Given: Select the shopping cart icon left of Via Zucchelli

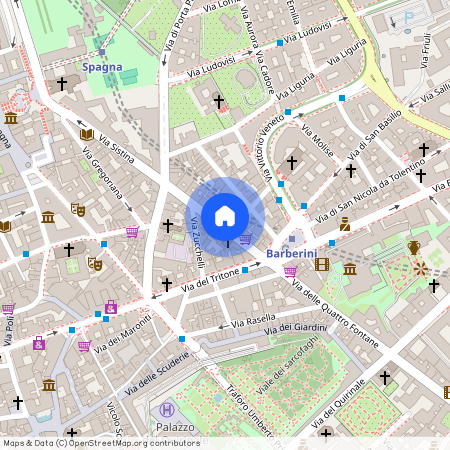Looking at the screenshot, I should [x=132, y=232].
